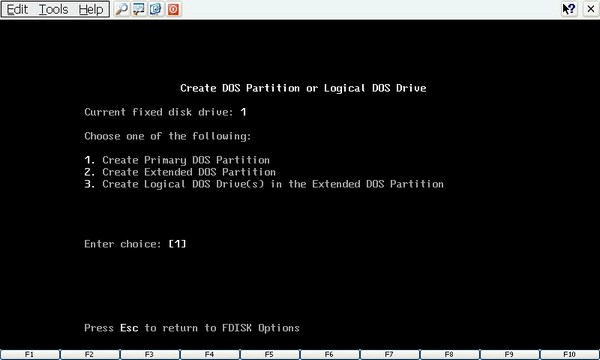Click the context help cursor icon
Viewport: 600px width, 360px height.
tap(569, 9)
